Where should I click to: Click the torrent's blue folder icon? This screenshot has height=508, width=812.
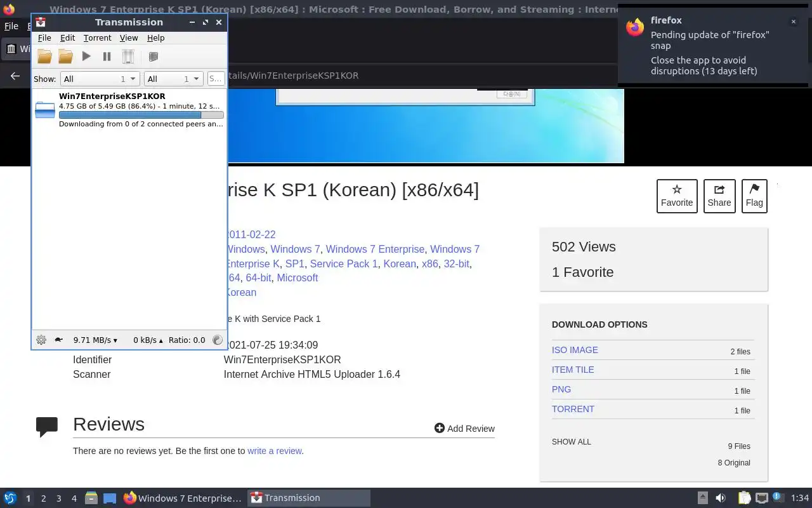(45, 110)
